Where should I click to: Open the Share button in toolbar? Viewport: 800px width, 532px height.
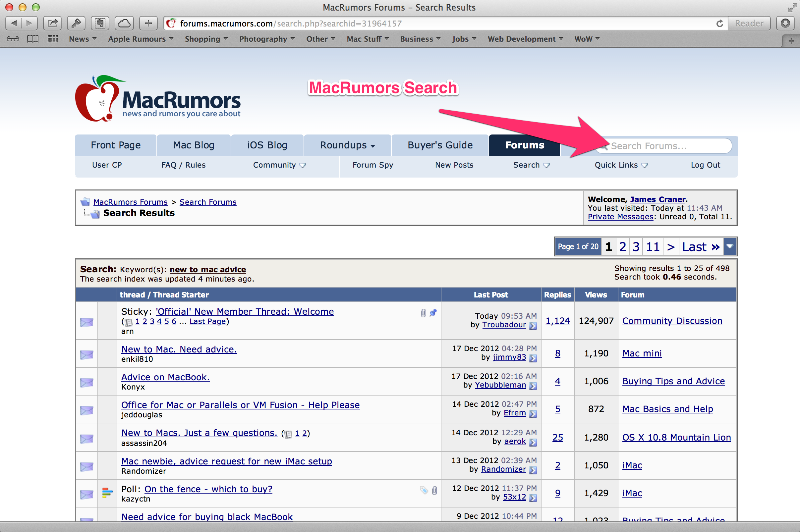(x=52, y=23)
